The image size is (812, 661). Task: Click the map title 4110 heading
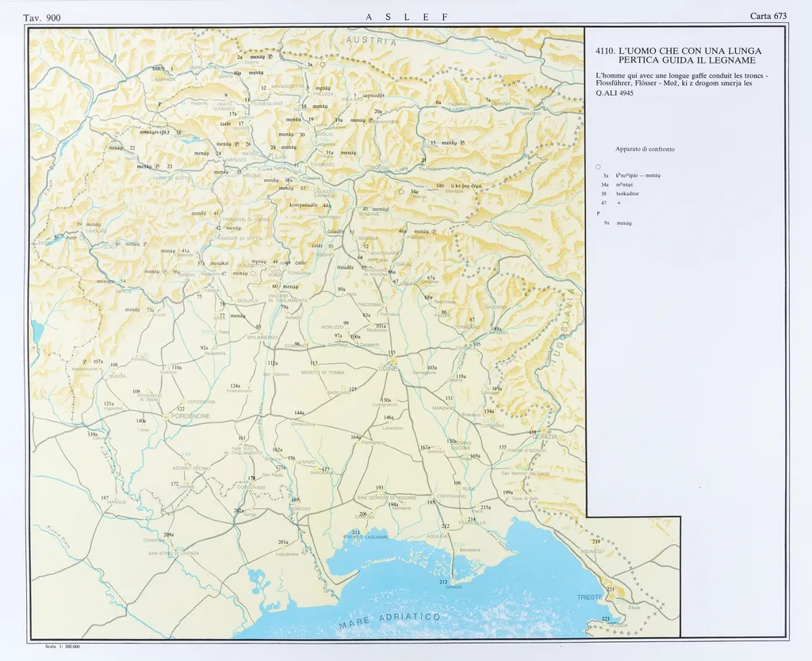[678, 55]
